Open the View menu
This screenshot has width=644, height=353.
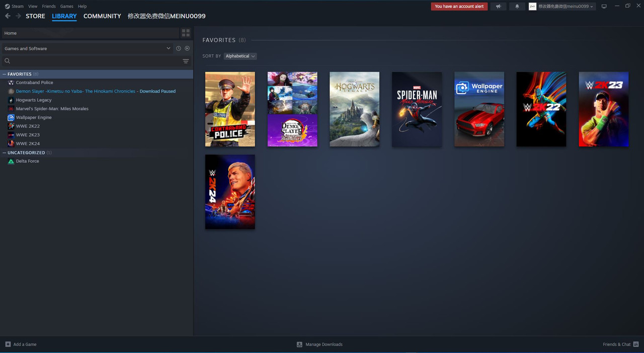click(x=33, y=7)
